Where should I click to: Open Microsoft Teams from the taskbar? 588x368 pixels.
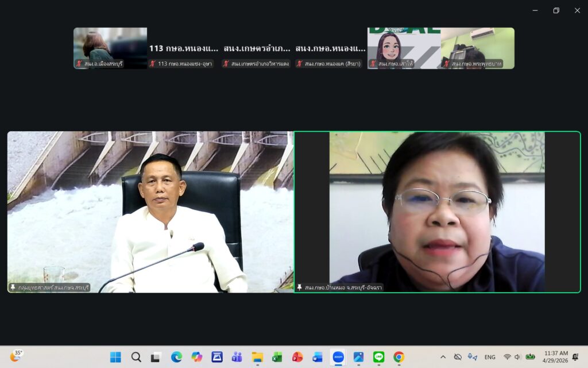pyautogui.click(x=237, y=357)
